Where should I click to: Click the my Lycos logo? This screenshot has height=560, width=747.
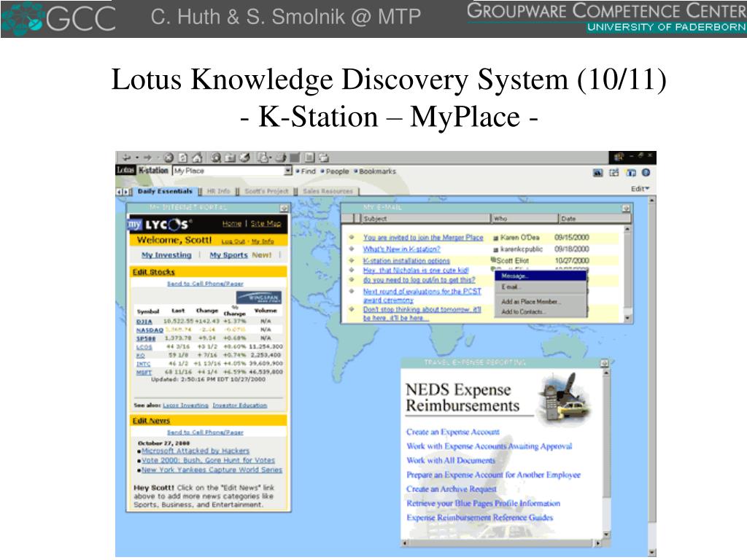160,225
